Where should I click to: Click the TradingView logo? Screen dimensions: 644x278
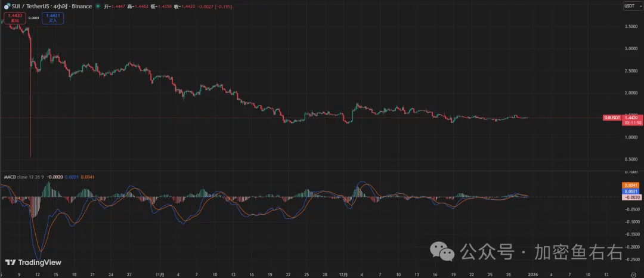33,262
